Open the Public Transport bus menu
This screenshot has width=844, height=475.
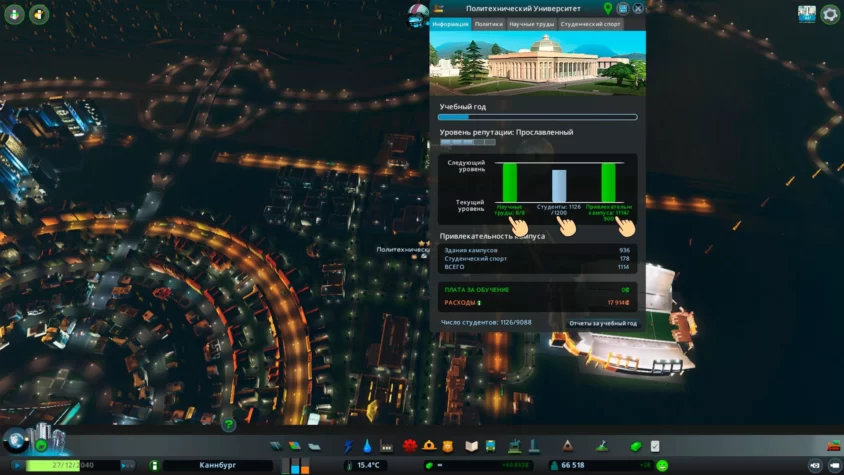click(x=490, y=446)
